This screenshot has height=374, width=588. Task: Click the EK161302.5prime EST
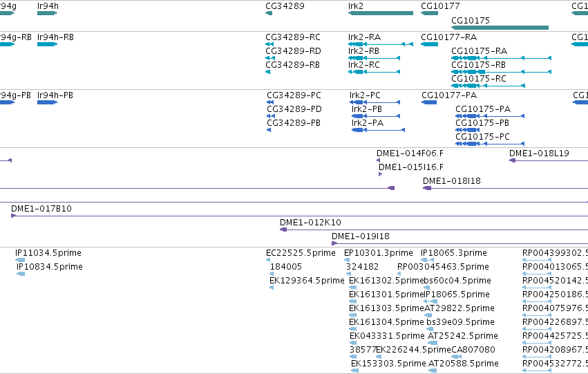click(x=352, y=288)
